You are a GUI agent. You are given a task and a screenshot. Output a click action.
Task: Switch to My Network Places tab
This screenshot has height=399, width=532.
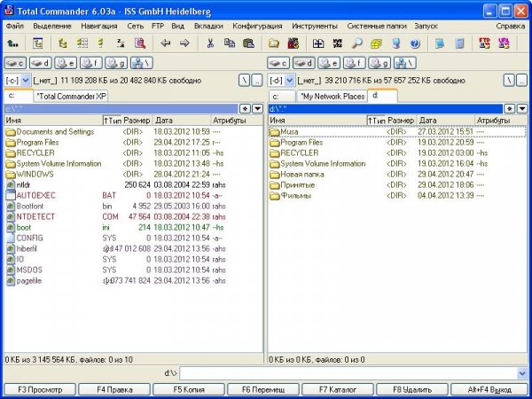coord(332,97)
